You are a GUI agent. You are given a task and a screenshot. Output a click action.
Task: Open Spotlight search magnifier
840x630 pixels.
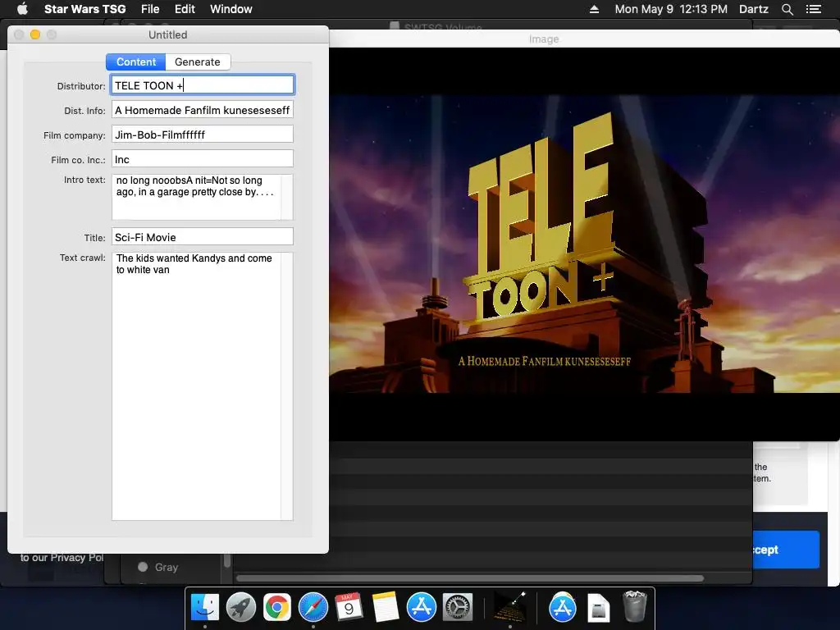(x=787, y=9)
